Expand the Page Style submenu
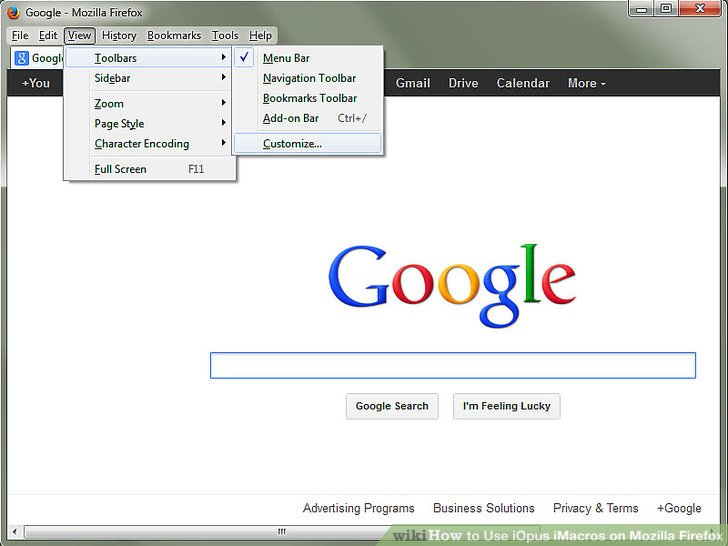The height and width of the screenshot is (546, 728). point(149,123)
